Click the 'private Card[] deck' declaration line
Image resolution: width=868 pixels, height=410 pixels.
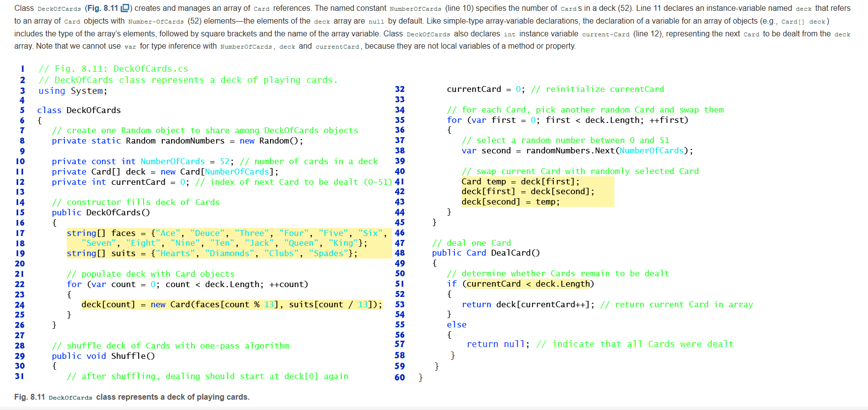click(165, 172)
